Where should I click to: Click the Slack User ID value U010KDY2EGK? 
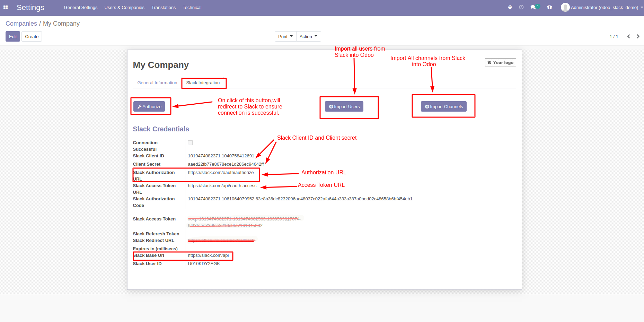204,264
